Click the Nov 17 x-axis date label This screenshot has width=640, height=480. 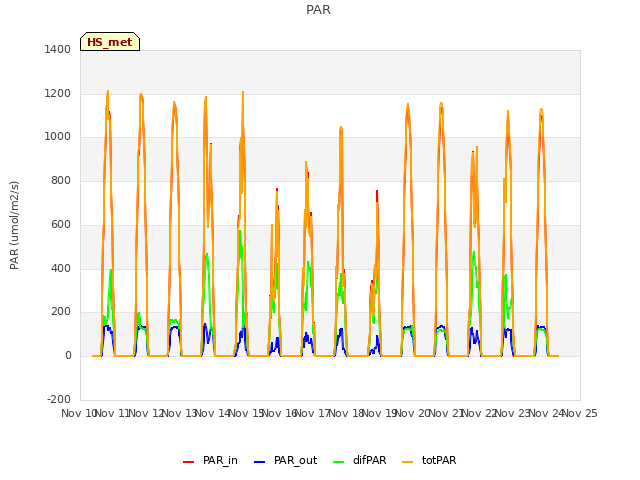coord(312,413)
